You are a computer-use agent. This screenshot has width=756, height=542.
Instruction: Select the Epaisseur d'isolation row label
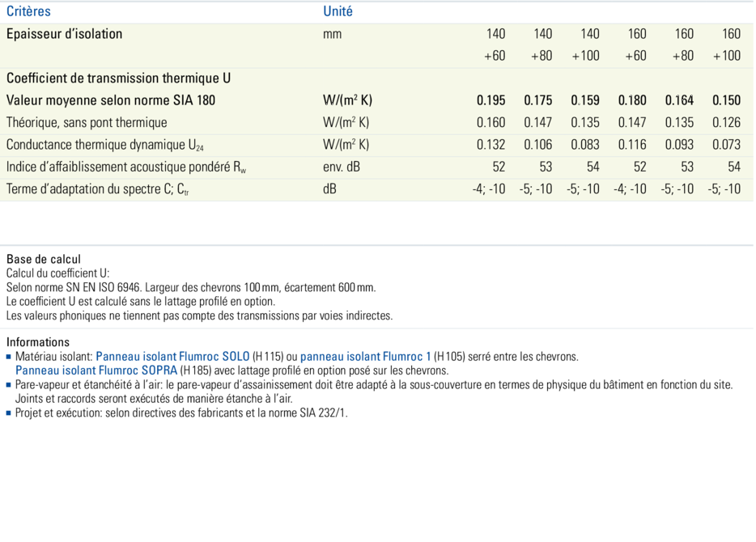point(65,34)
